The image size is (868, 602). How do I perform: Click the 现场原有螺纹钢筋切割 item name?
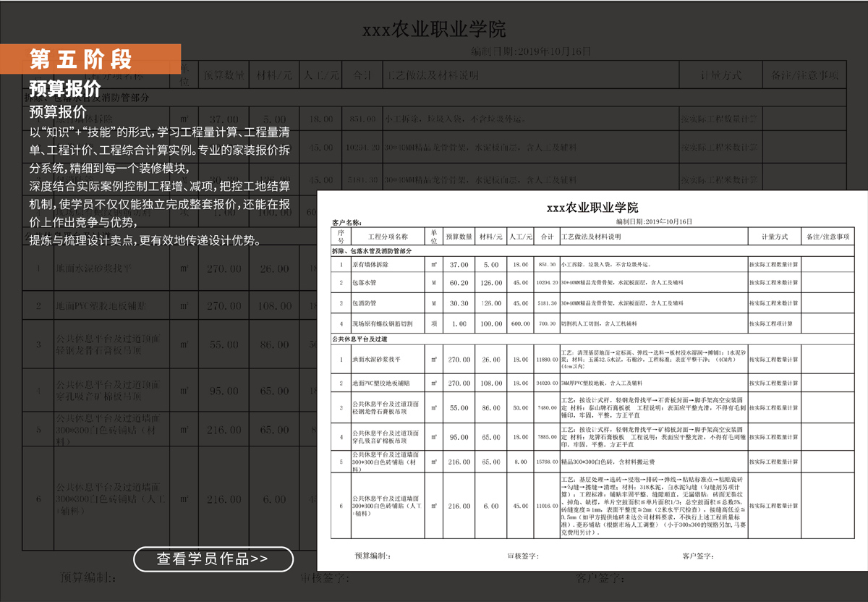[383, 323]
